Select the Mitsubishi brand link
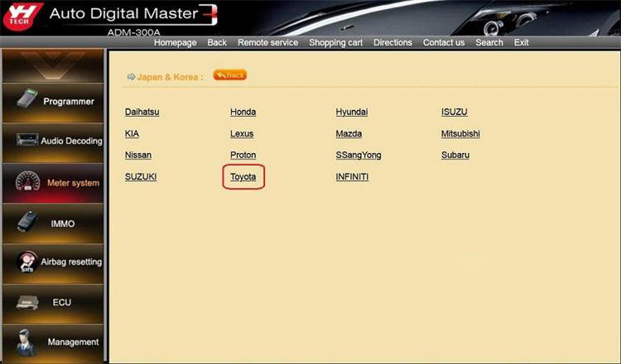Viewport: 621px width, 364px height. tap(460, 134)
